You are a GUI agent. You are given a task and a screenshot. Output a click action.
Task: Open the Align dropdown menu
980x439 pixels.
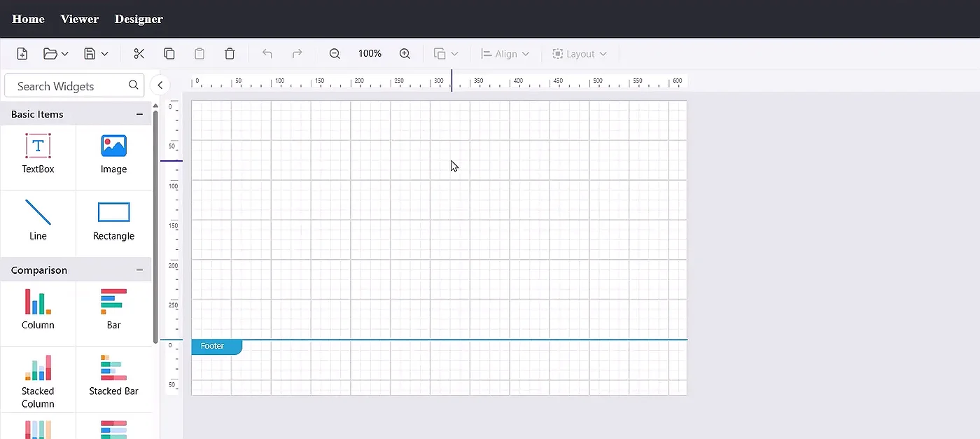coord(505,54)
